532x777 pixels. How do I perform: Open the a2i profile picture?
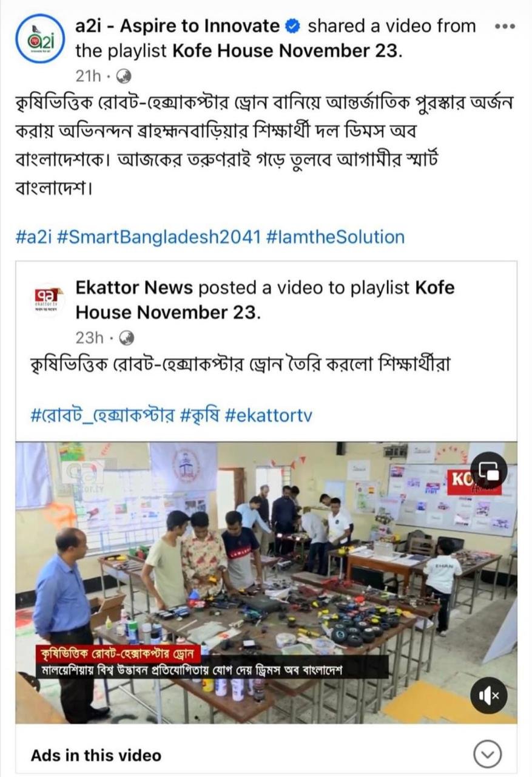point(39,38)
